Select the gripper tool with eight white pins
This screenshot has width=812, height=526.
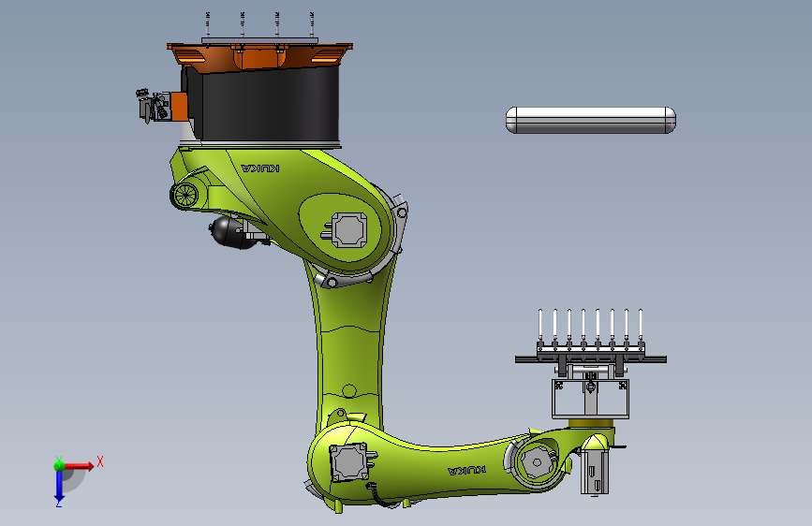590,342
